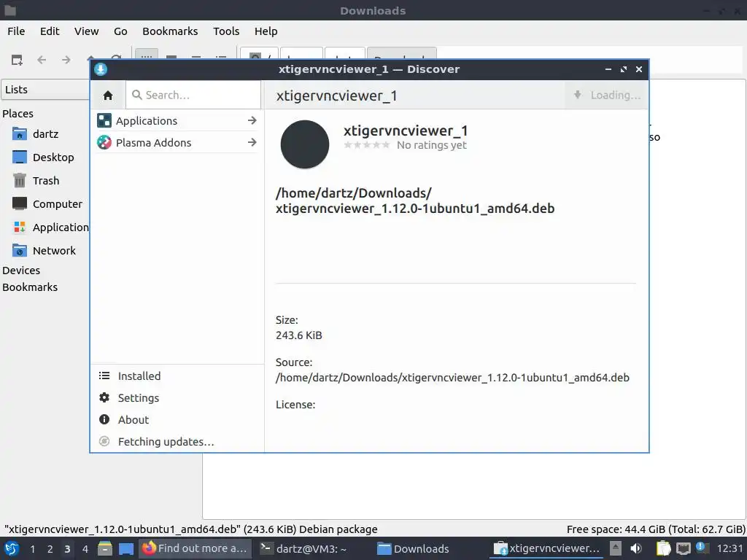Click the Bookmarks section header in sidebar
This screenshot has height=560, width=747.
tap(30, 287)
